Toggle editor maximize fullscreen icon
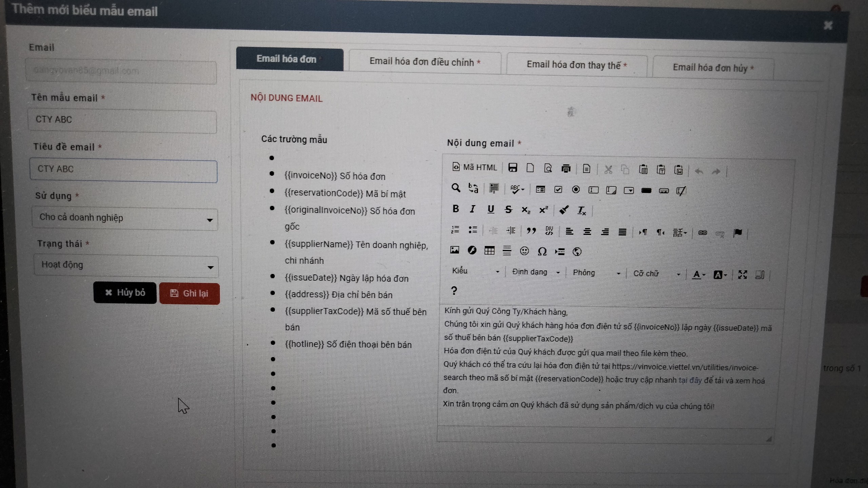 742,275
